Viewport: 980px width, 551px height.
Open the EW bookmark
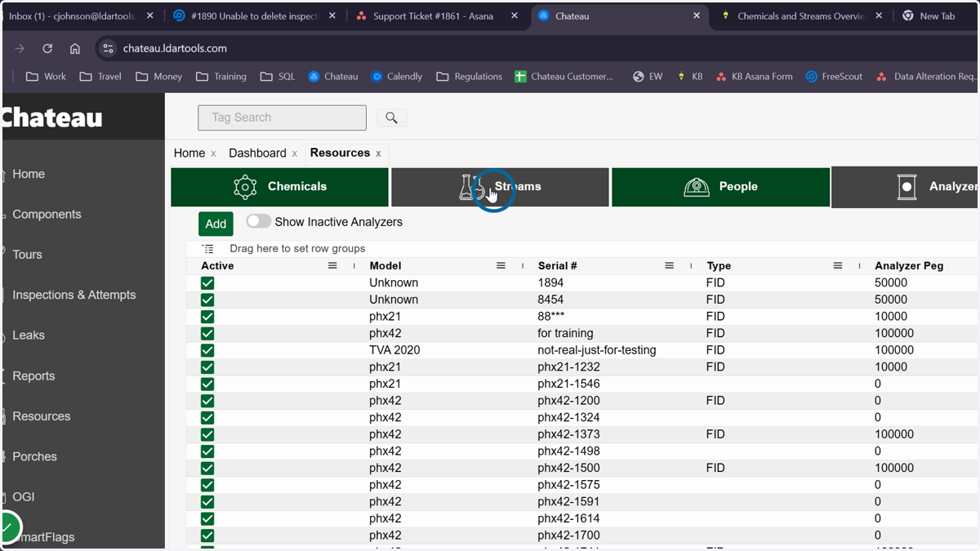(x=647, y=76)
